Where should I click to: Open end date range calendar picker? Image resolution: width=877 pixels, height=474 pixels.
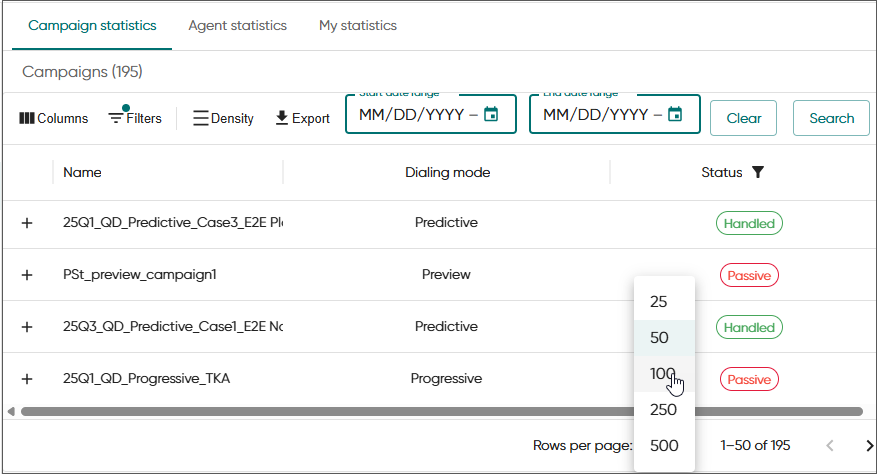click(x=675, y=114)
